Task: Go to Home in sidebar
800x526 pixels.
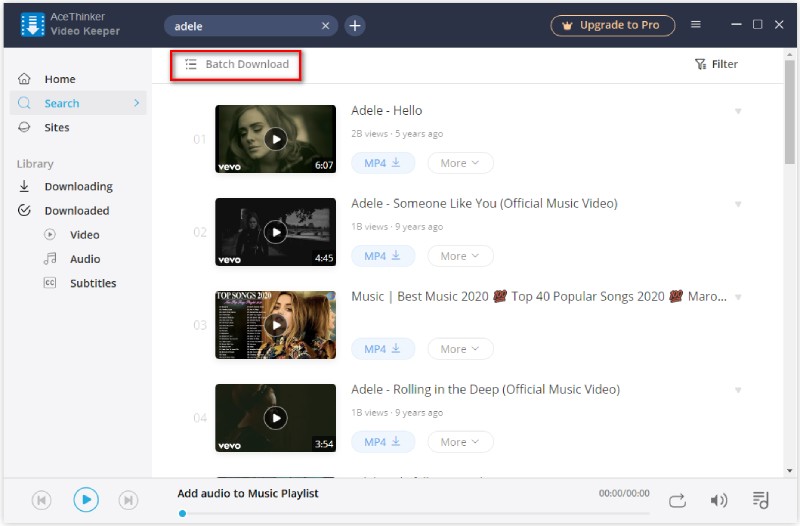Action: coord(60,79)
